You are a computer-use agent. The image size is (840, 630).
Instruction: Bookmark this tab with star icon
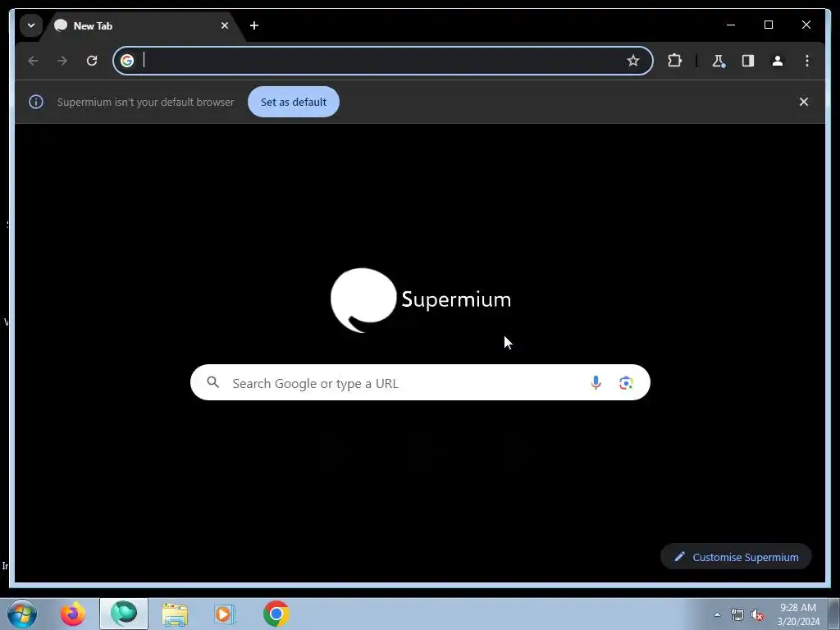tap(632, 61)
